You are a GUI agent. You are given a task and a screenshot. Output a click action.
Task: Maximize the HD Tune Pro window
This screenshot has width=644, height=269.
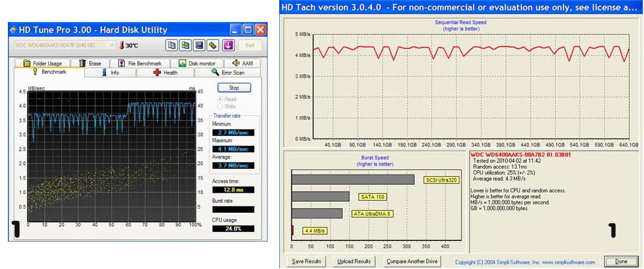pos(247,29)
